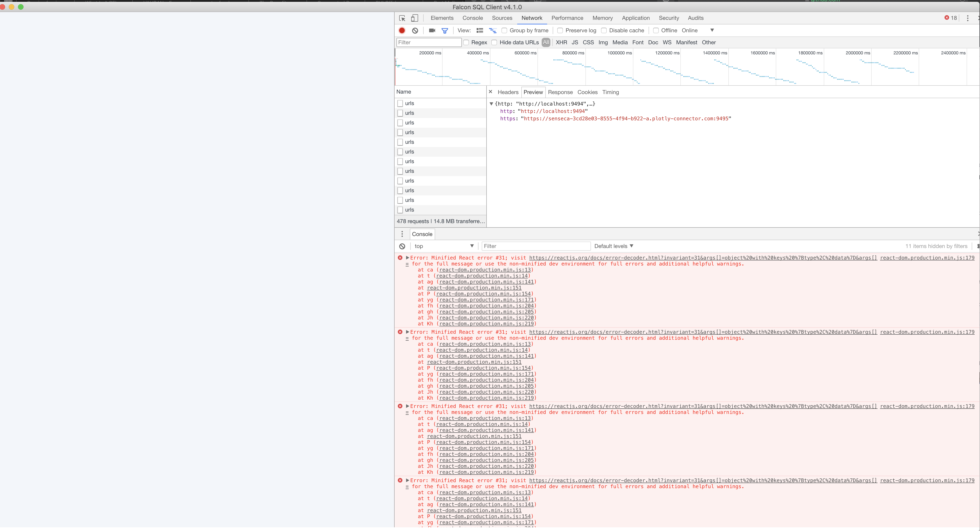This screenshot has width=980, height=531.
Task: Clear the network log with the clear icon
Action: tap(415, 30)
